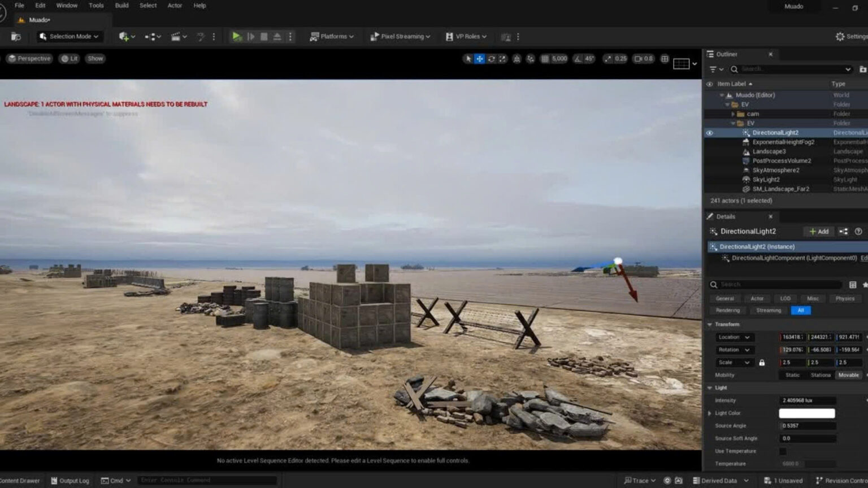
Task: Click the Stop simulation button
Action: [264, 37]
